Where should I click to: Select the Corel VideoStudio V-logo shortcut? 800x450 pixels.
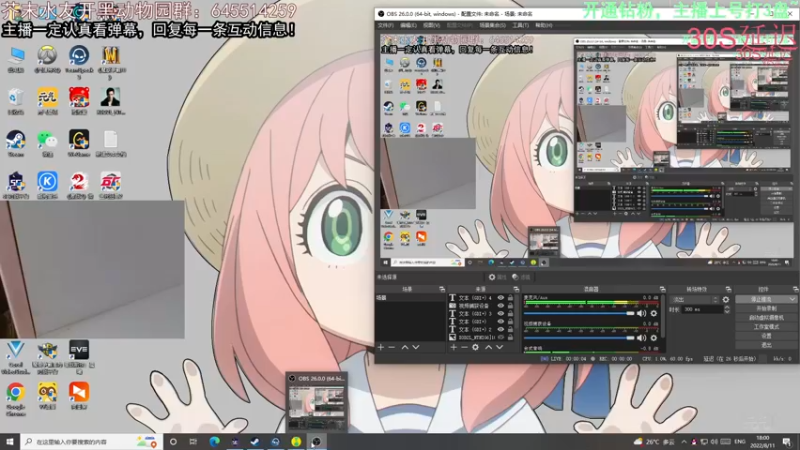(16, 357)
